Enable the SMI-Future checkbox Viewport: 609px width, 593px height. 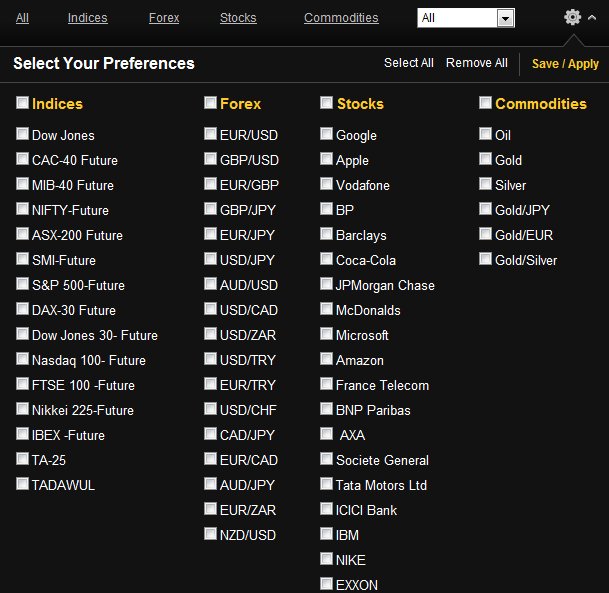click(x=23, y=259)
